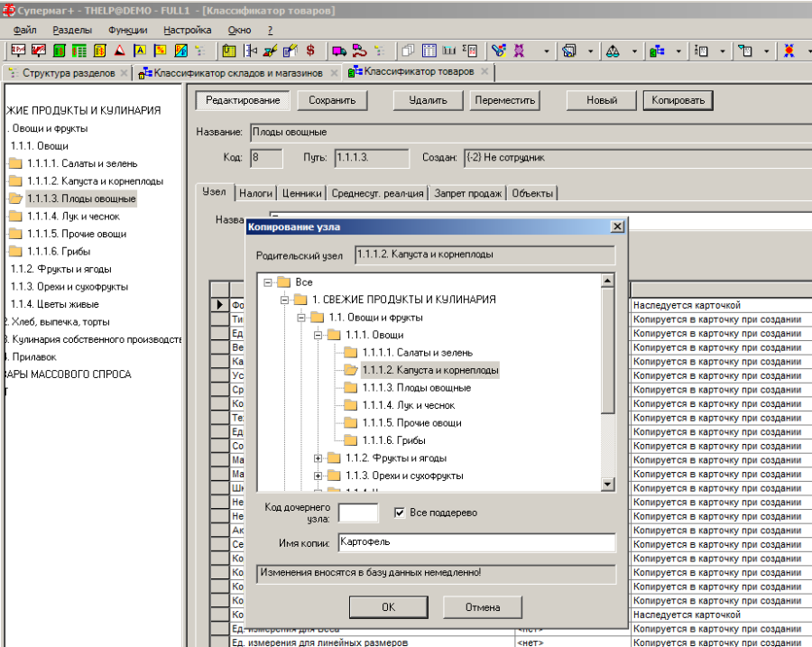Click the red triangle toolbar icon

(120, 51)
